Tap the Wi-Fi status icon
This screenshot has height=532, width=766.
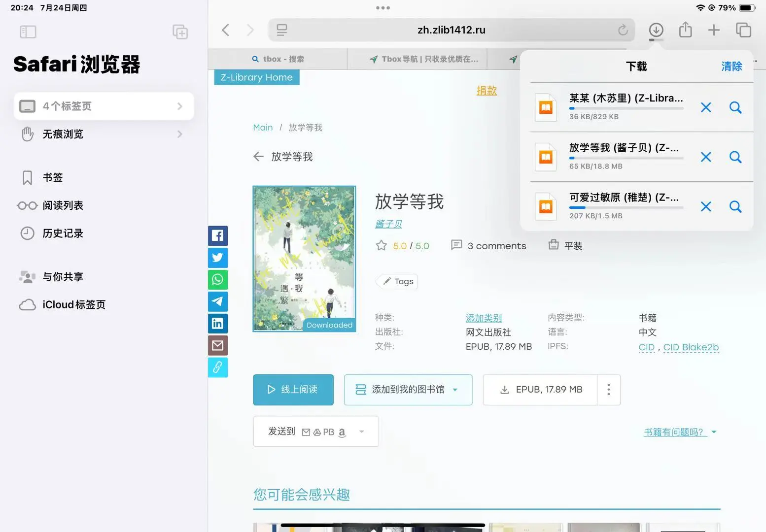coord(700,8)
